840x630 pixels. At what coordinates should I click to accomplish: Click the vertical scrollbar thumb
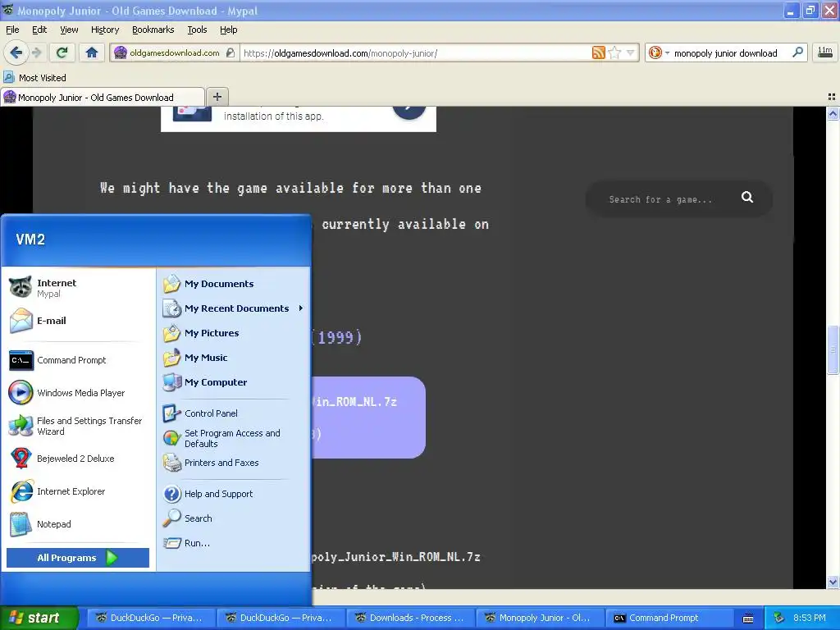pyautogui.click(x=833, y=349)
